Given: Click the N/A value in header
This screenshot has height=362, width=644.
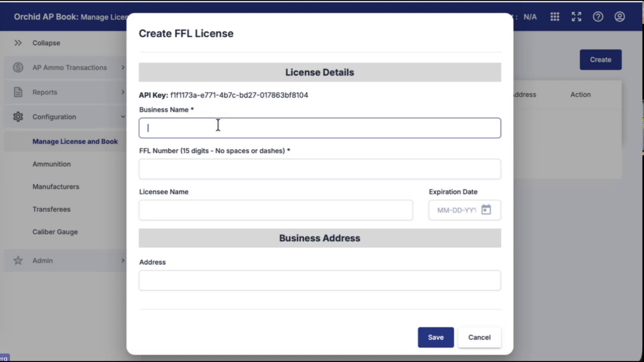Looking at the screenshot, I should pos(530,17).
